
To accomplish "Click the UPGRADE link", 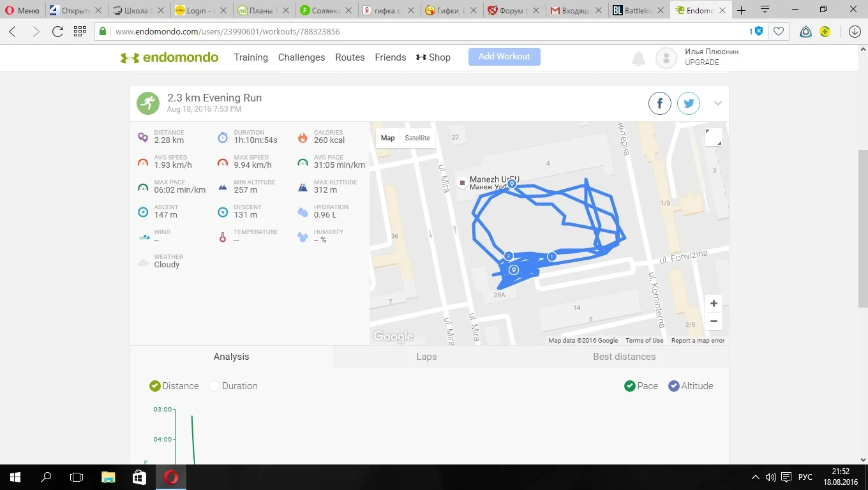I will 702,63.
